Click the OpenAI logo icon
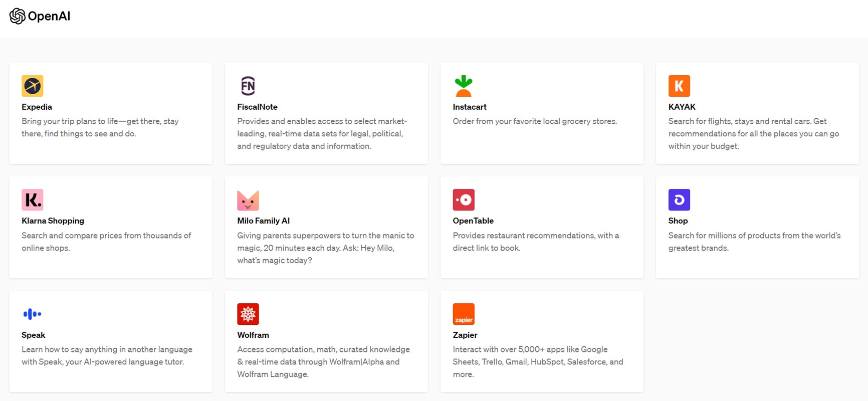The height and width of the screenshot is (401, 868). 18,16
